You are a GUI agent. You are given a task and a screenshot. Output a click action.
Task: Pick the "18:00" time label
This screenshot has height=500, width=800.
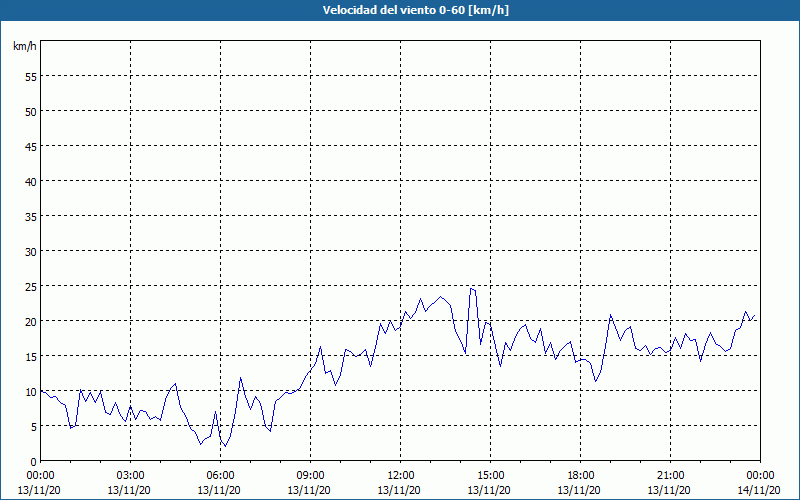coord(580,476)
